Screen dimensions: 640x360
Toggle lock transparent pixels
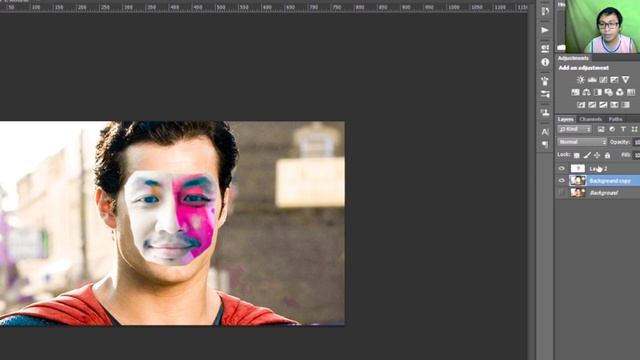coord(576,155)
